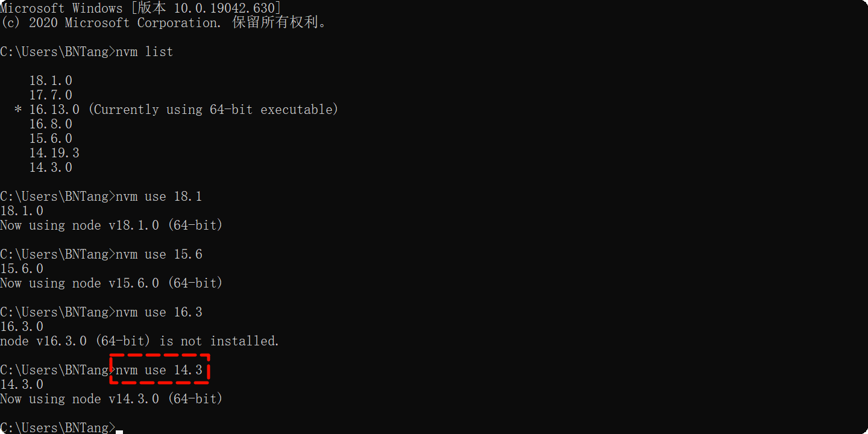Viewport: 868px width, 434px height.
Task: Click the 'nvm use 15.6' command
Action: click(159, 254)
